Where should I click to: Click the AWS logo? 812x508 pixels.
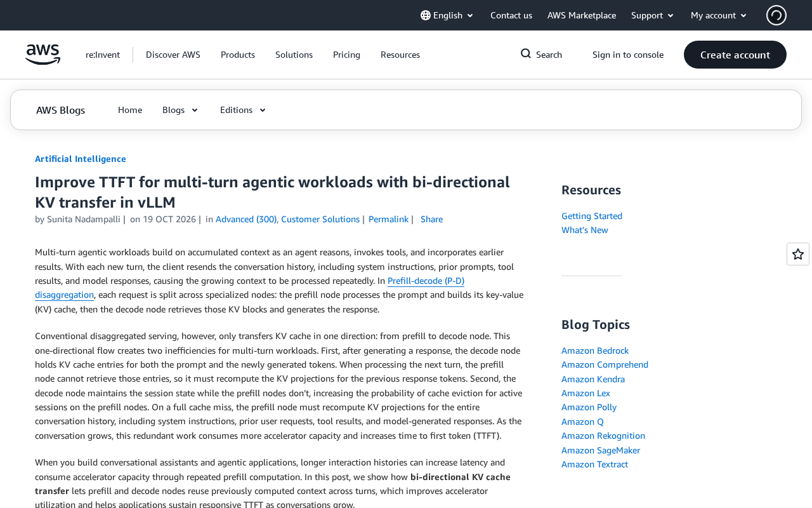coord(43,55)
